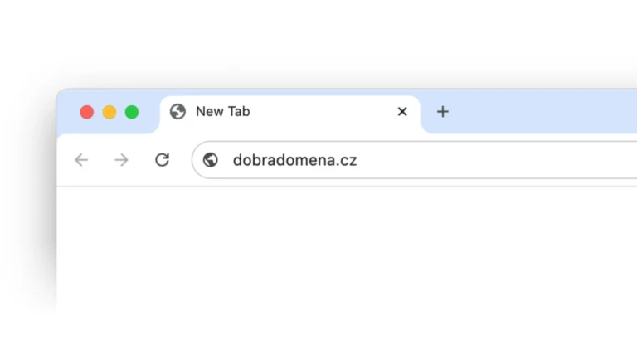Reload the current page

tap(162, 160)
